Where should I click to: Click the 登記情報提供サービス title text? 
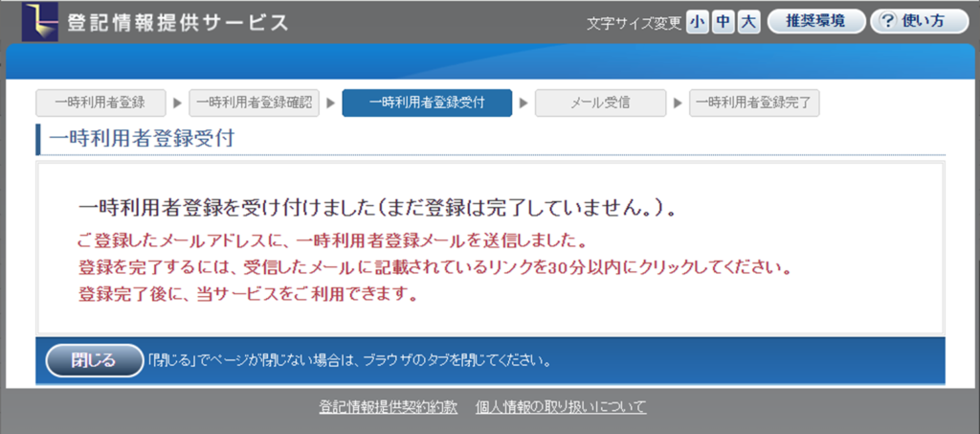click(176, 23)
